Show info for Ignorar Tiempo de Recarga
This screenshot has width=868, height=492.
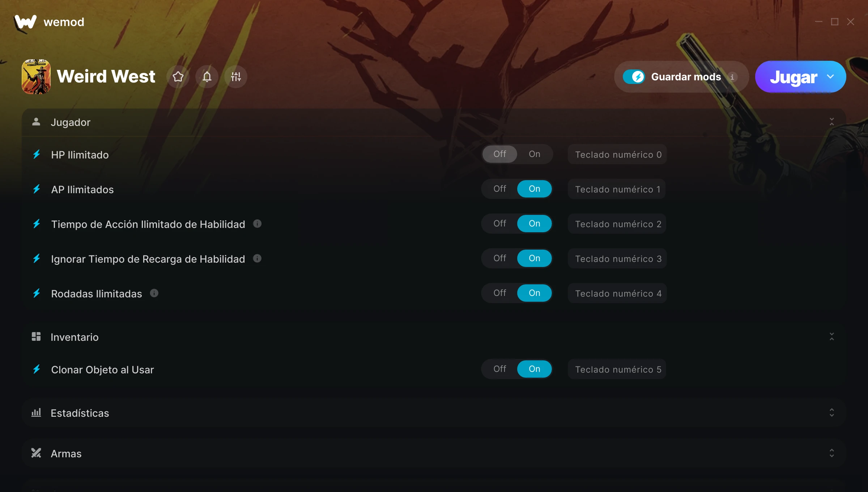(x=257, y=258)
